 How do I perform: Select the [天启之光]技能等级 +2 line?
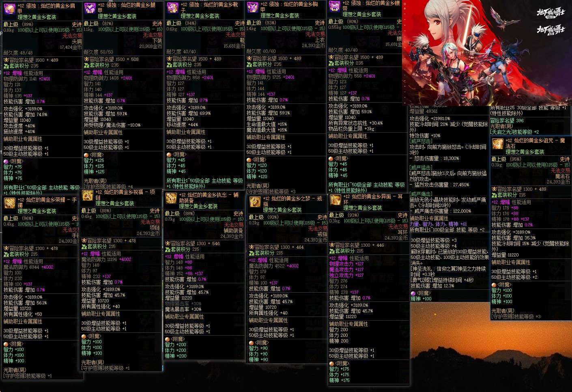(x=515, y=132)
